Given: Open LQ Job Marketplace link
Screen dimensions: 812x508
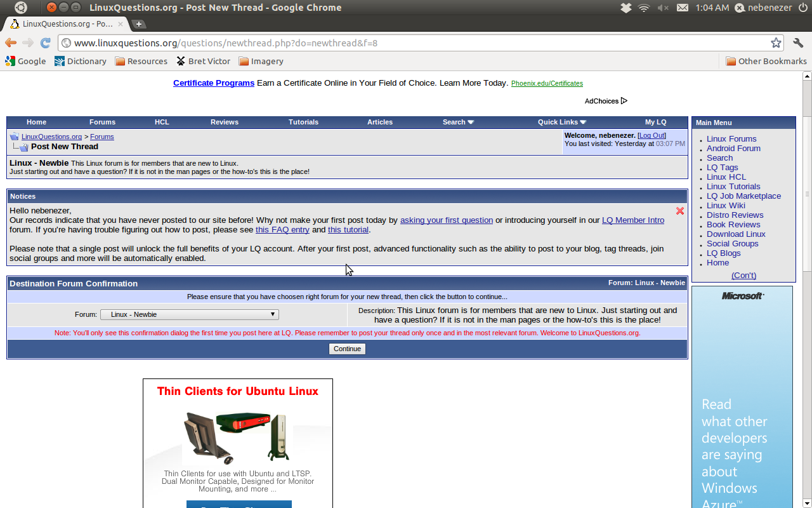Looking at the screenshot, I should click(744, 196).
